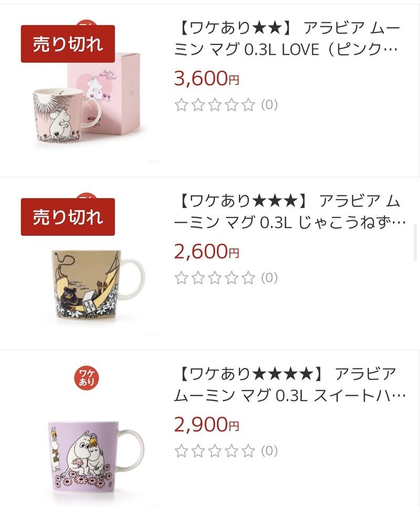Click review count (0) of the lavender mug

269,451
